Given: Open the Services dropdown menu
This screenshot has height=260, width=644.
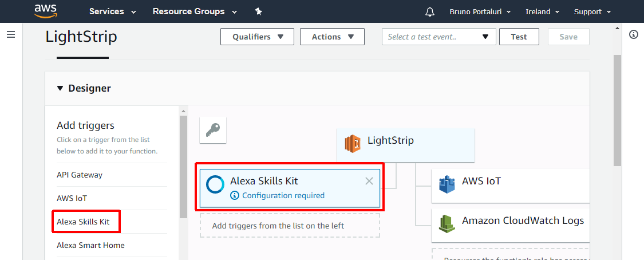Looking at the screenshot, I should 113,11.
